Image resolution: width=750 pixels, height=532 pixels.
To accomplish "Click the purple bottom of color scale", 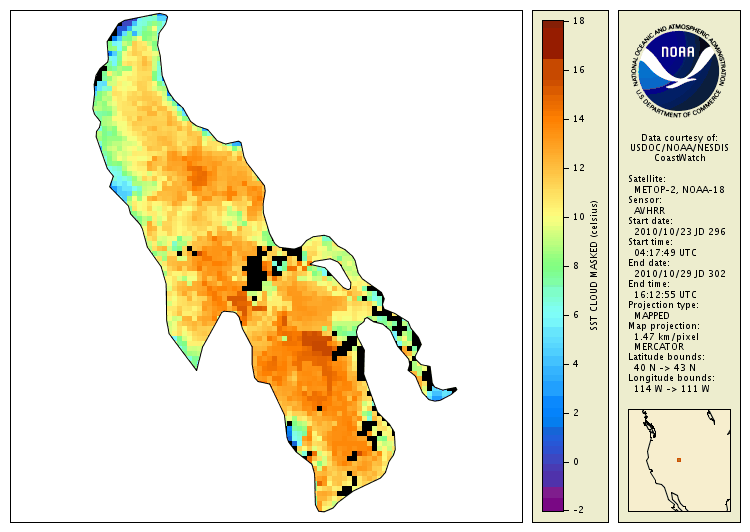I will click(553, 499).
